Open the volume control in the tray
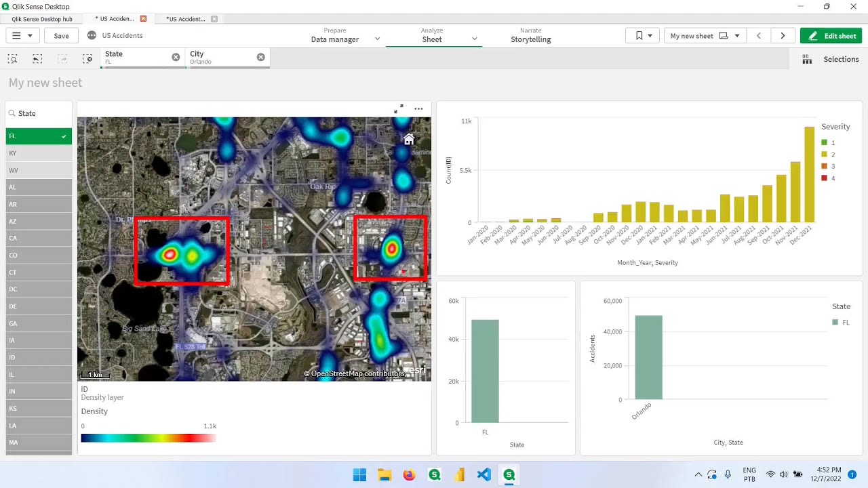 pyautogui.click(x=784, y=474)
